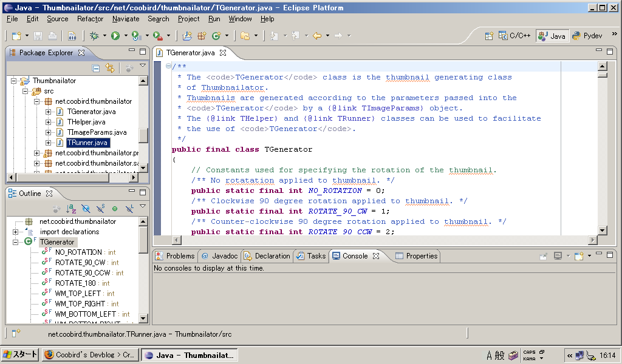Collapse All in Package Explorer toolbar
Viewport: 622px width, 364px height.
[95, 68]
